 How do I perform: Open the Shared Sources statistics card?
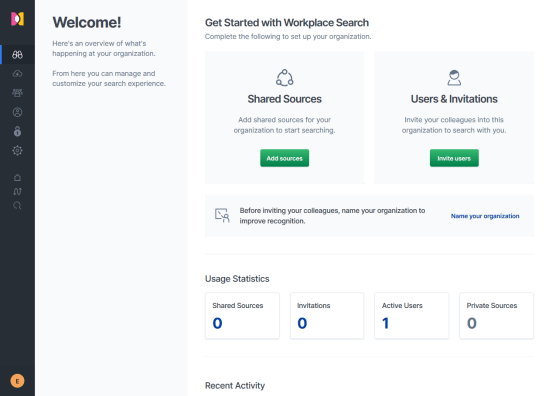[x=242, y=316]
